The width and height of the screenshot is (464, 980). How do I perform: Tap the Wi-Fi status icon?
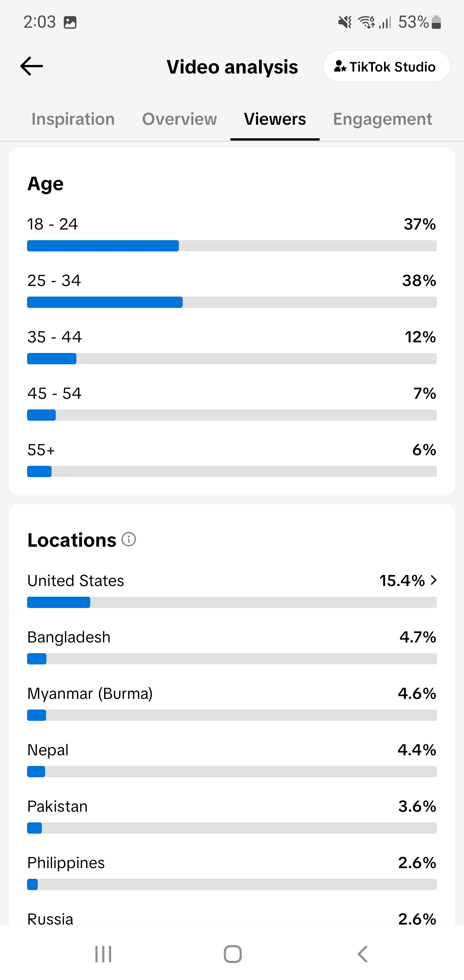pos(367,23)
